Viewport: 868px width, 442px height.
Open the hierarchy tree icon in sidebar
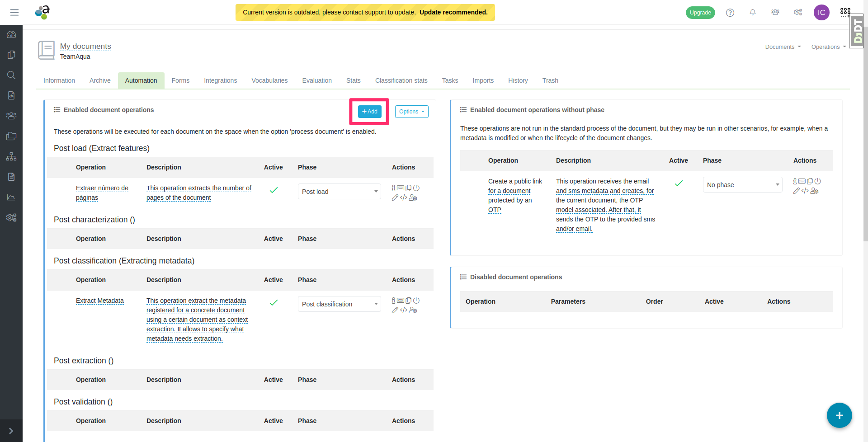(11, 157)
